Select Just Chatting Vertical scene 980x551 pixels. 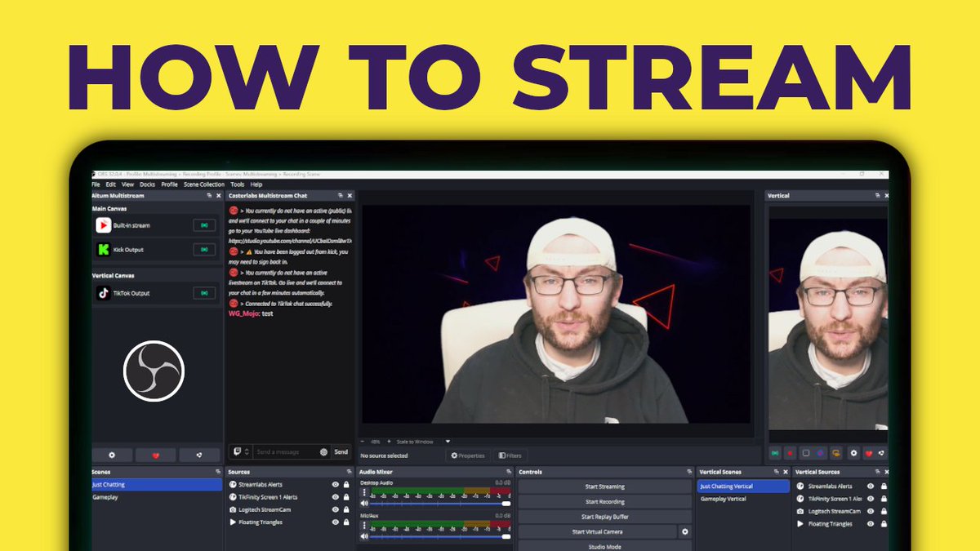click(x=744, y=486)
